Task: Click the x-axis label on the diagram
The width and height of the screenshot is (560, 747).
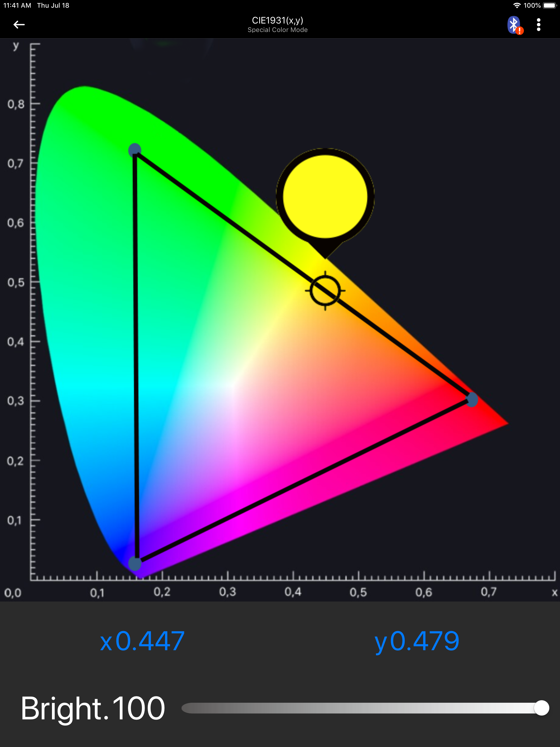Action: click(554, 593)
